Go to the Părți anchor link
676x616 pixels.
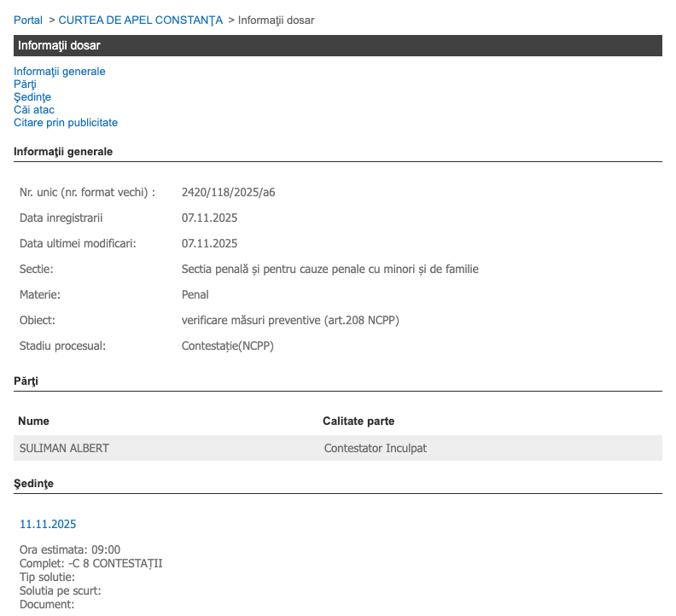click(x=25, y=84)
